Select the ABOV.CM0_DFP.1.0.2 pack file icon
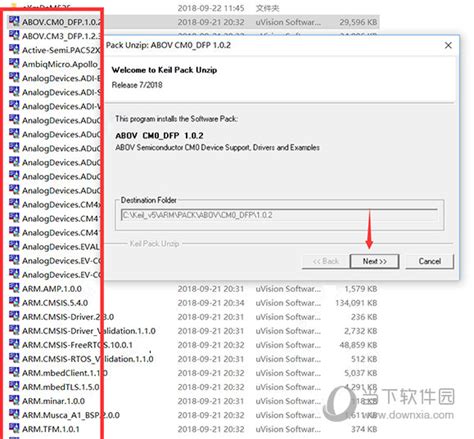 point(14,21)
